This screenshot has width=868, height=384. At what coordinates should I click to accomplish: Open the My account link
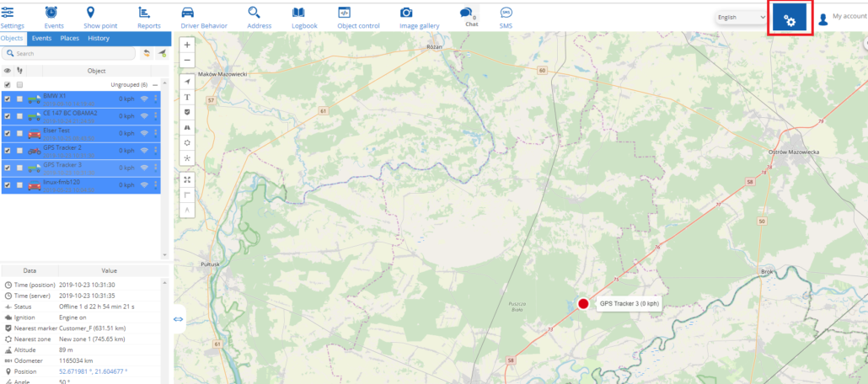849,17
